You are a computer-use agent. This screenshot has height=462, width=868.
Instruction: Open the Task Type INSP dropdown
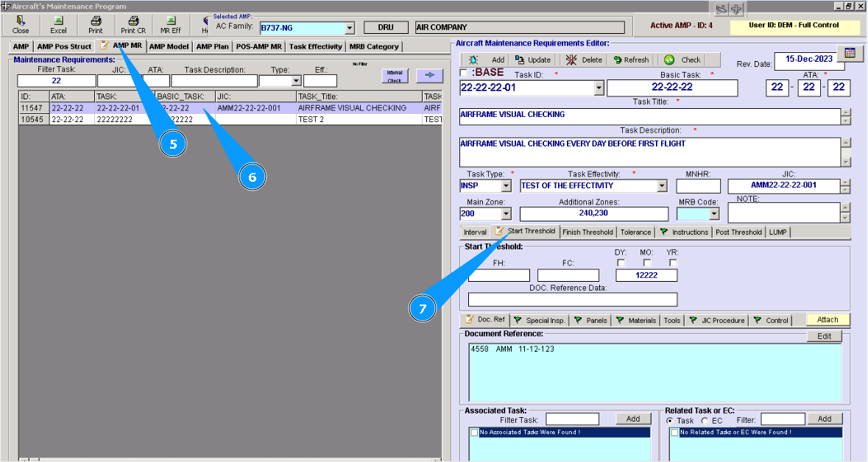[506, 186]
